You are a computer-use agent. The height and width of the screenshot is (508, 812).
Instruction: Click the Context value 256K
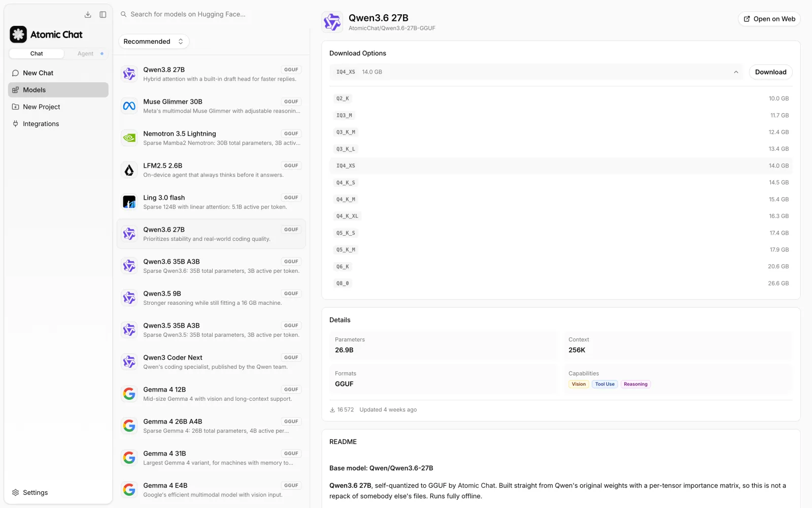[577, 350]
